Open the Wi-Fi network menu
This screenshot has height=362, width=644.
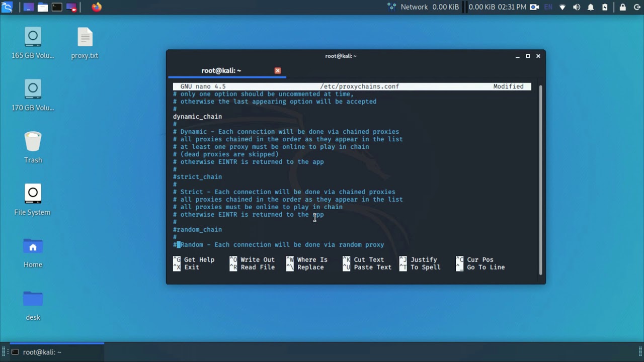click(x=562, y=7)
